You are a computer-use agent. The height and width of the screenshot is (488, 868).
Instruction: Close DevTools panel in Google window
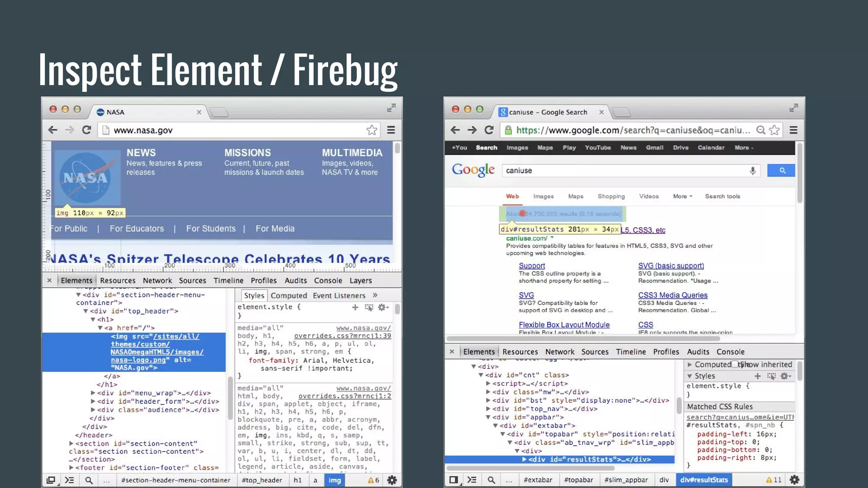point(452,352)
